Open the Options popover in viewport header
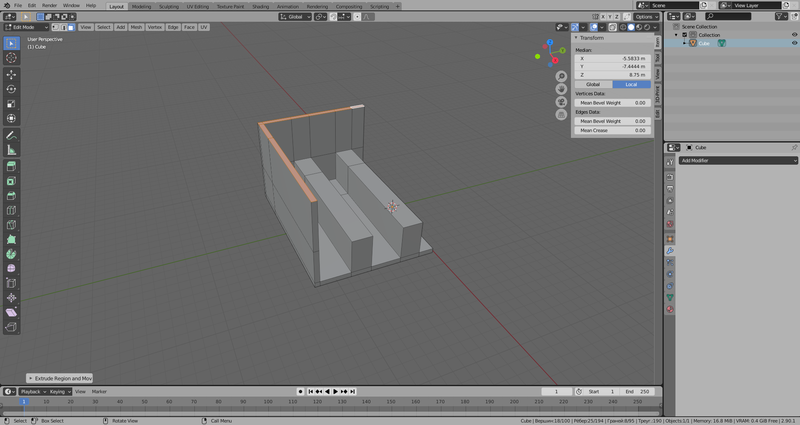The width and height of the screenshot is (800, 425). point(644,17)
